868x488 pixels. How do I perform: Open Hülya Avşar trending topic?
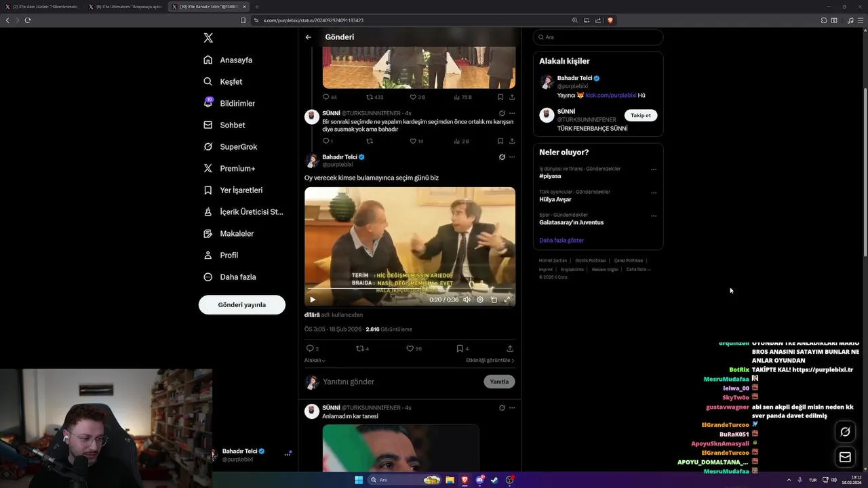pos(555,199)
